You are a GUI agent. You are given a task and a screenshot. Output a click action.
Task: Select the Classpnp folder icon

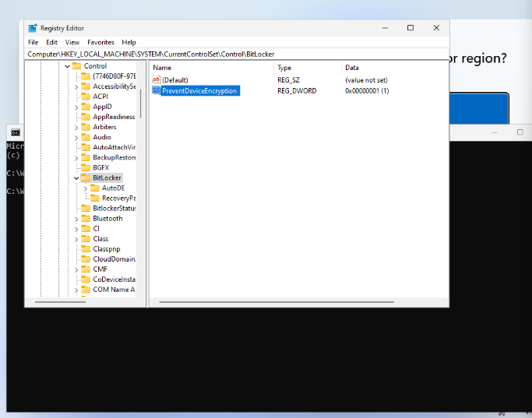point(86,249)
